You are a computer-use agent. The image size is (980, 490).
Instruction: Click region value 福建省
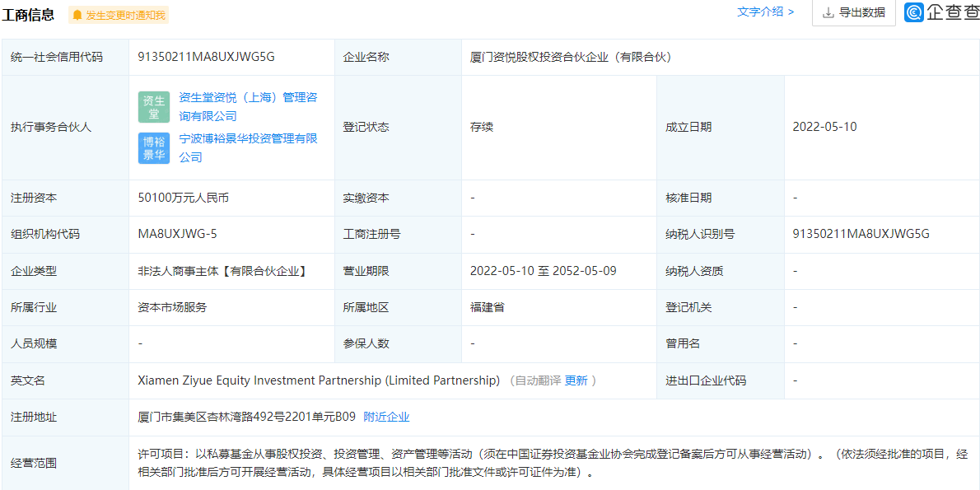[x=487, y=307]
